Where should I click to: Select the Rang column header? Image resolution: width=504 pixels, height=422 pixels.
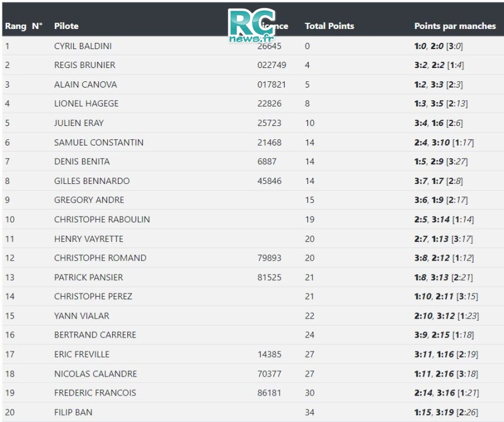[16, 26]
